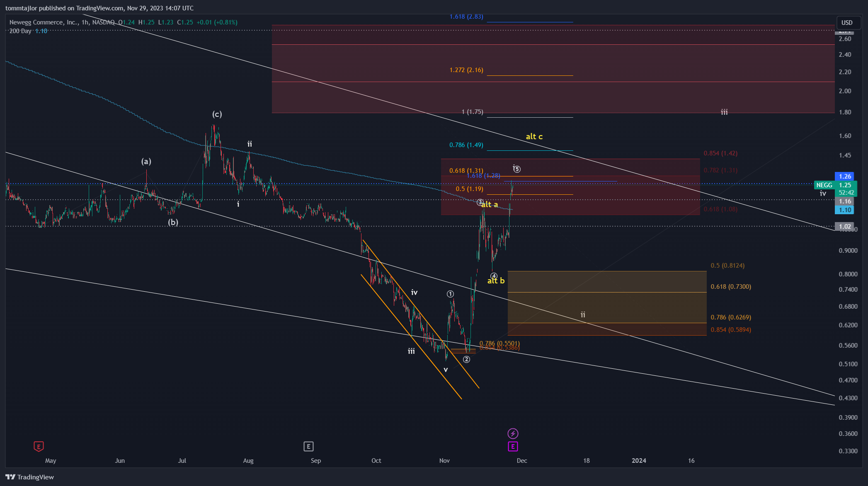Click the publisher line 'tommtajlor published on TradingView.com'
This screenshot has width=868, height=486.
click(x=64, y=8)
